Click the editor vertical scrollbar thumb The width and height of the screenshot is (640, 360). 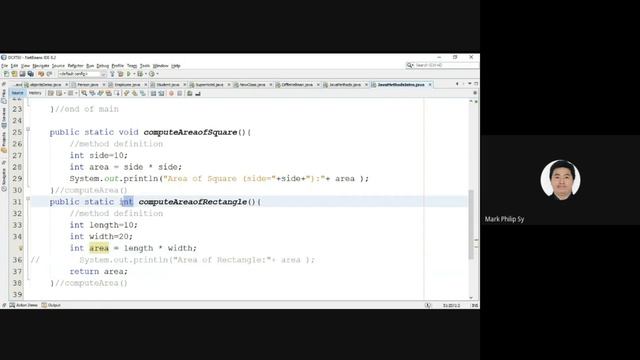(x=471, y=224)
